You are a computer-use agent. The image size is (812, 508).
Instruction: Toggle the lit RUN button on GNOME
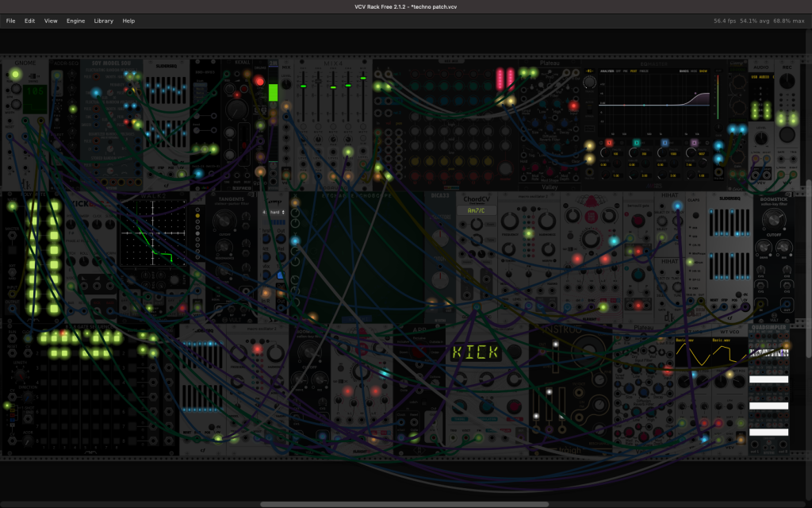point(16,75)
